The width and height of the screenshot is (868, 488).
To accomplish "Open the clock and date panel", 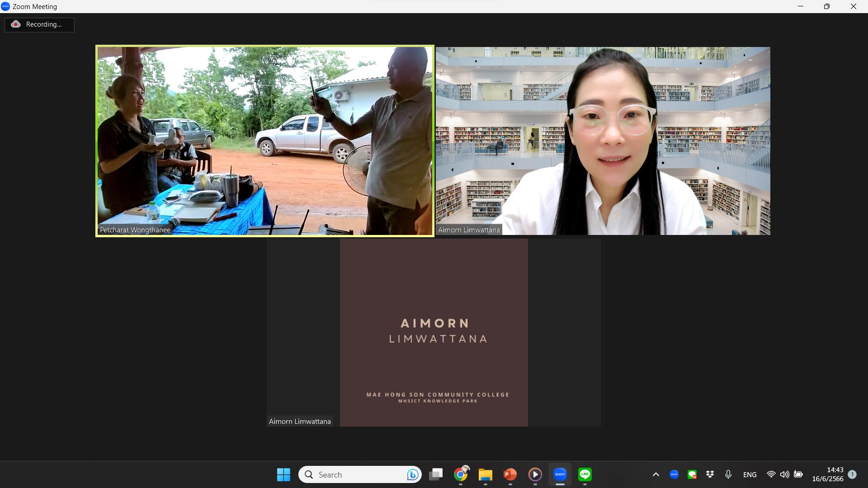I will click(827, 474).
